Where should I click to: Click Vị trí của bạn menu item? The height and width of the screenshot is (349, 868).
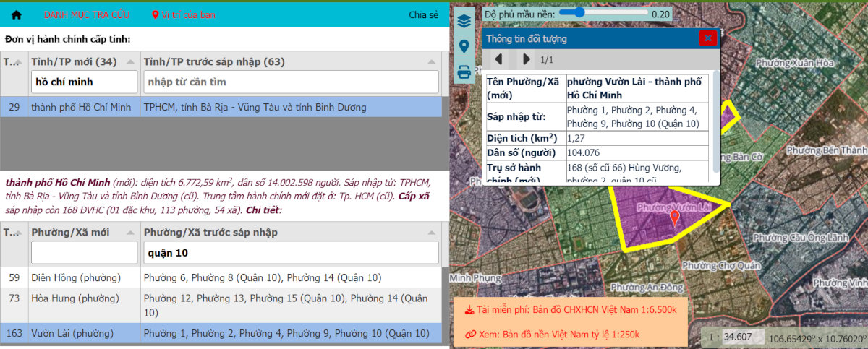[183, 14]
